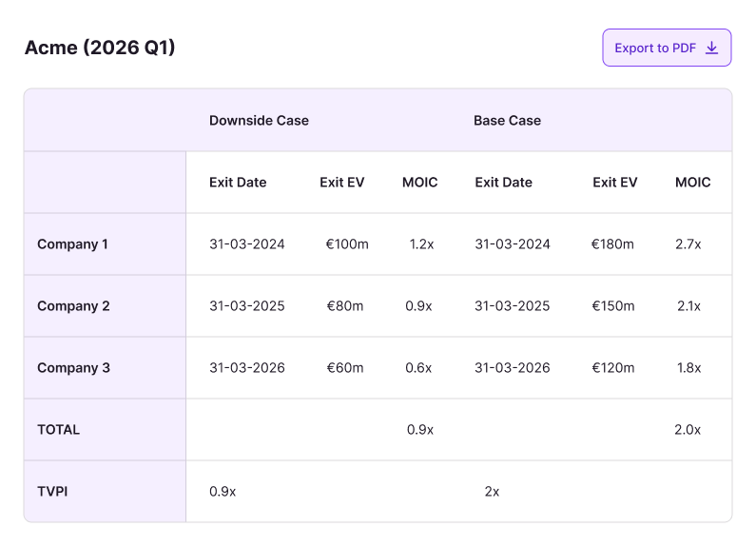
Task: Select Company 2 base case exit date
Action: coord(512,306)
